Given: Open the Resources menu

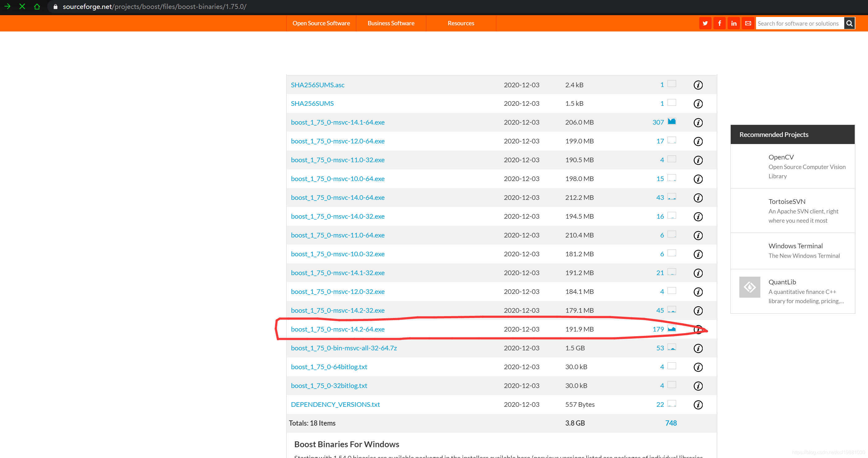Looking at the screenshot, I should click(x=461, y=23).
